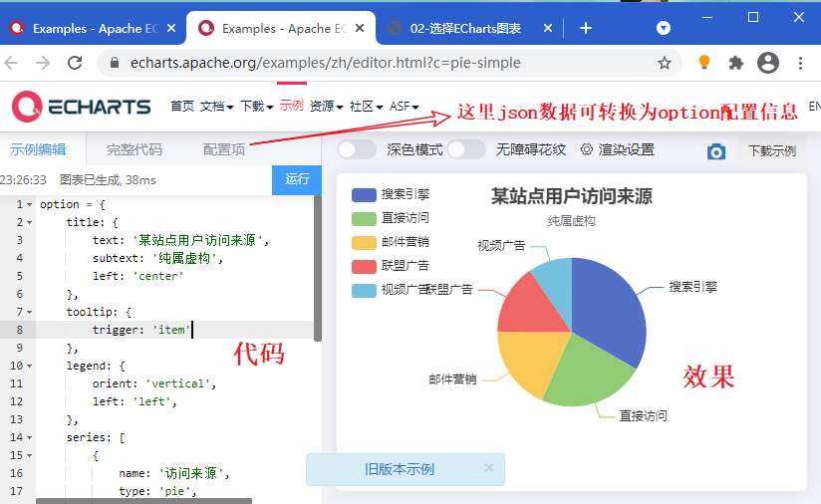Viewport: 821px width, 504px height.
Task: Collapse code fold arrow on line 2
Action: pos(29,222)
